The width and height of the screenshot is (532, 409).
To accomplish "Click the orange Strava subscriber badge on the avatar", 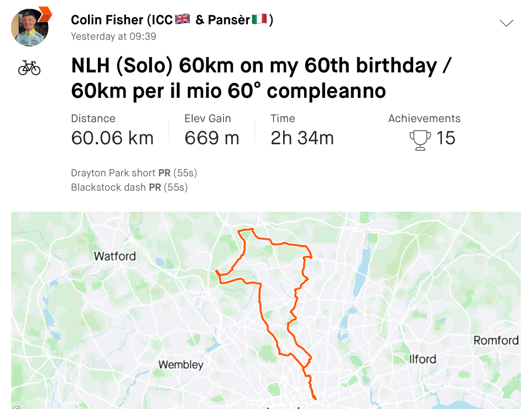I will pyautogui.click(x=44, y=13).
